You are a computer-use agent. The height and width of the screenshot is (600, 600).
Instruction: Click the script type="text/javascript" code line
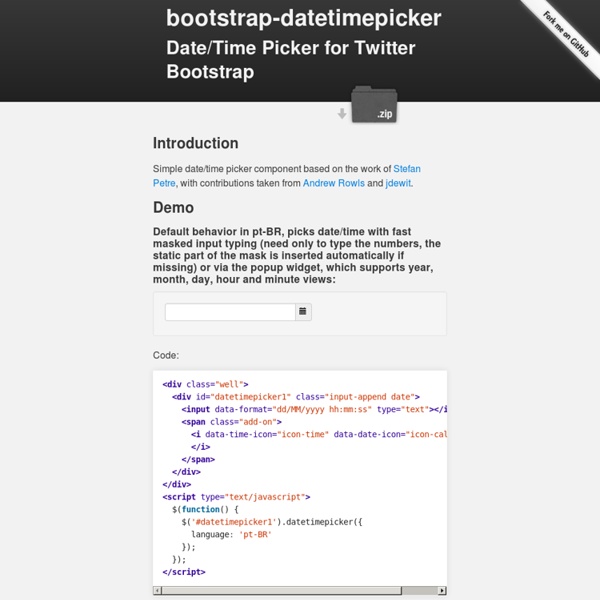pyautogui.click(x=236, y=497)
